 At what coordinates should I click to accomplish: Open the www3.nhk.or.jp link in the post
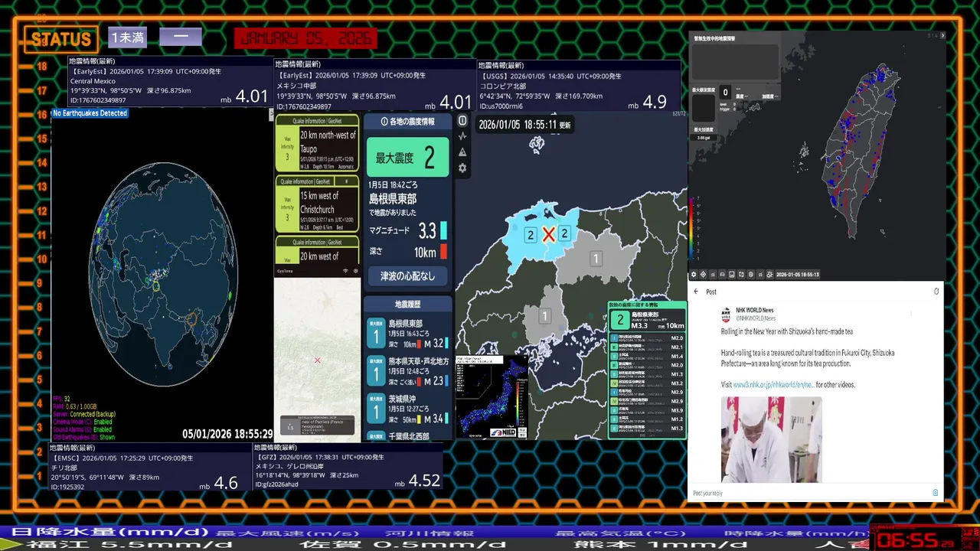(x=773, y=385)
